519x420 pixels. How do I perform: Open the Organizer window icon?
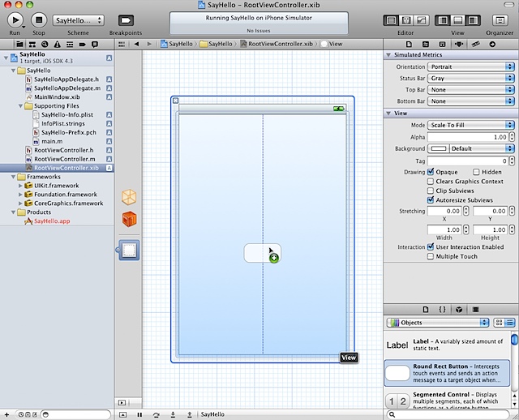500,20
